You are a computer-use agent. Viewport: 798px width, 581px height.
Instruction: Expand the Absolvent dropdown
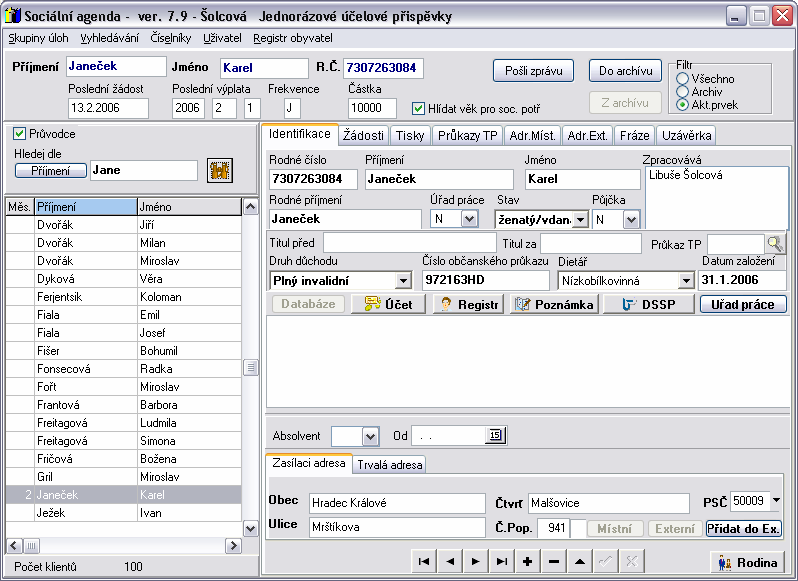click(370, 436)
